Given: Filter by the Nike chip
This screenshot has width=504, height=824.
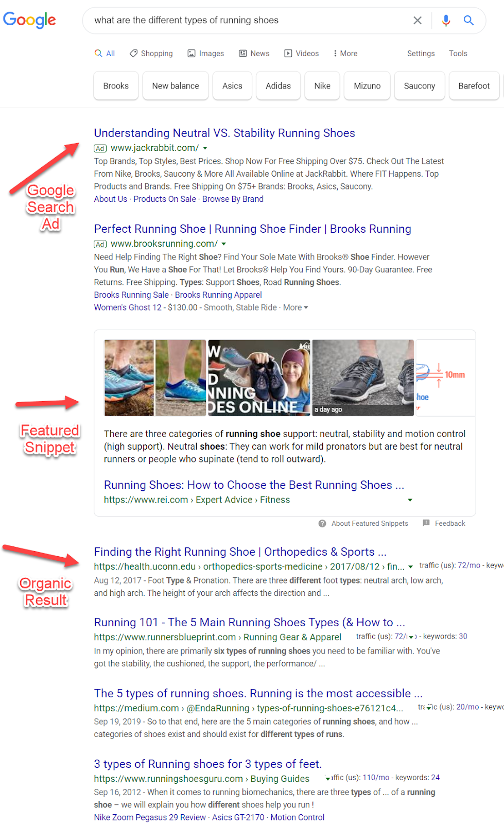Looking at the screenshot, I should (322, 85).
